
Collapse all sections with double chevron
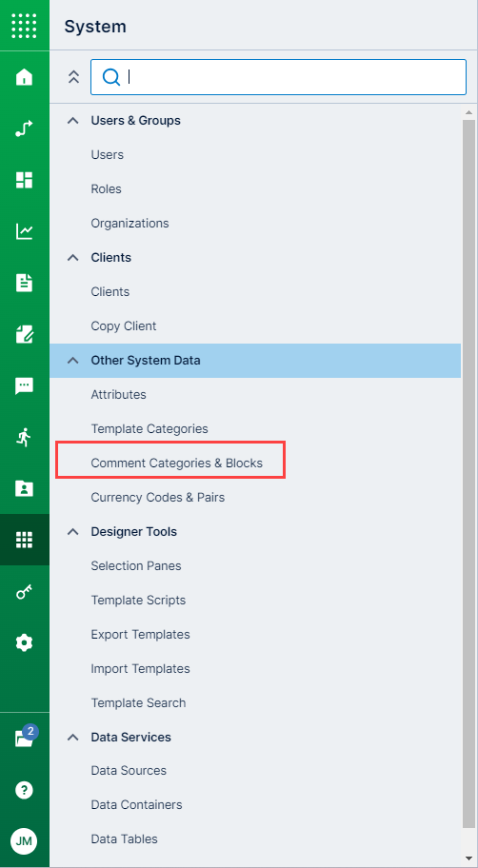tap(73, 77)
